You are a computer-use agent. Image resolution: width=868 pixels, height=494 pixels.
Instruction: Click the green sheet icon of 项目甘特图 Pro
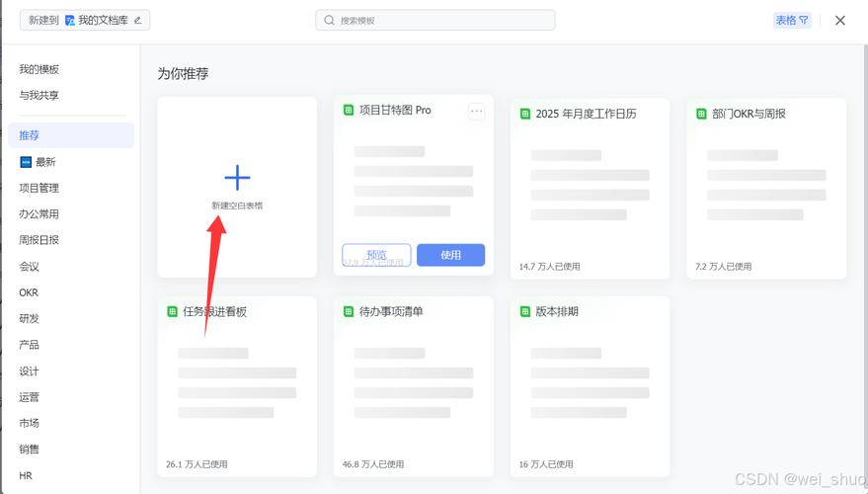click(349, 110)
